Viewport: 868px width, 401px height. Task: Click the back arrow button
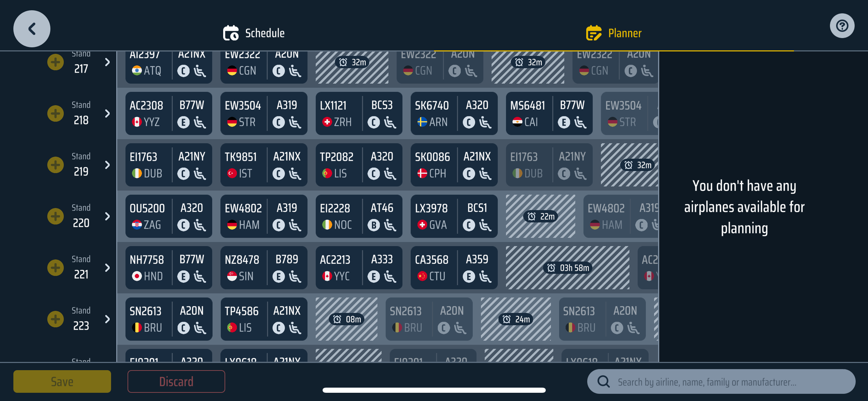32,29
